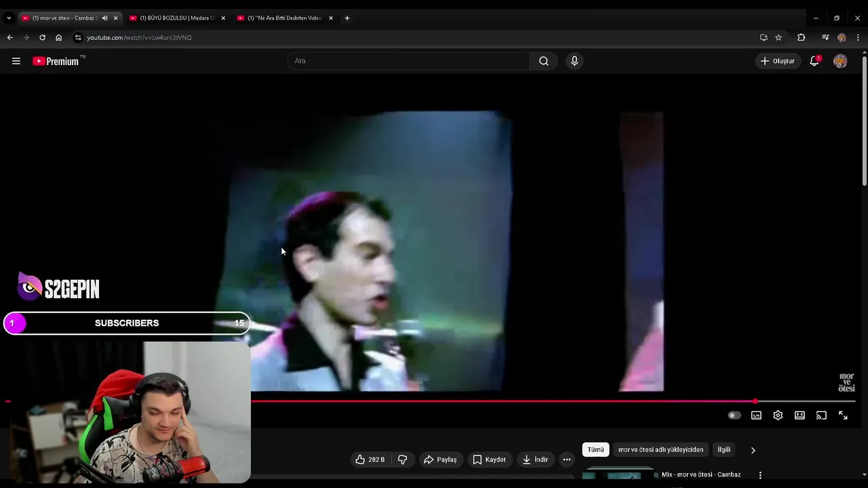Open the Mix - mor ve ötesi - Cambaz title
The width and height of the screenshot is (868, 488).
(701, 474)
